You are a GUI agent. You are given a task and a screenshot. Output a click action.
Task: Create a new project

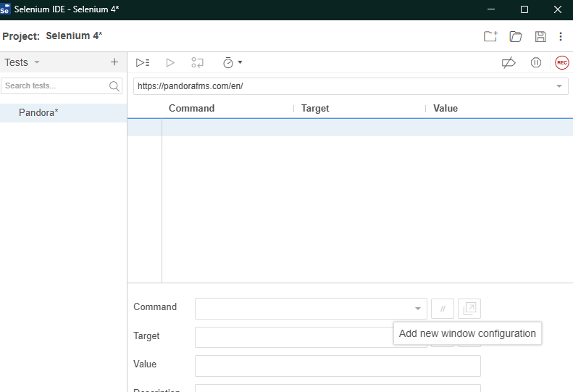490,36
